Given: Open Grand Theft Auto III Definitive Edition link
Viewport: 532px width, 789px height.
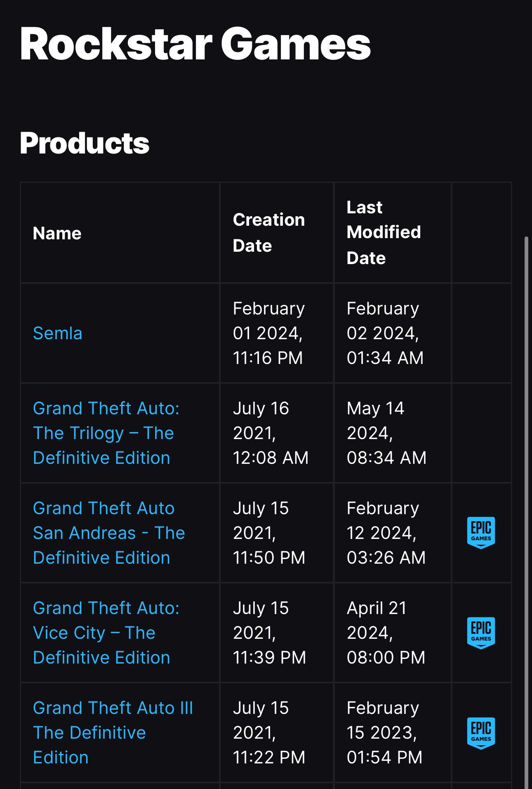Looking at the screenshot, I should 113,732.
